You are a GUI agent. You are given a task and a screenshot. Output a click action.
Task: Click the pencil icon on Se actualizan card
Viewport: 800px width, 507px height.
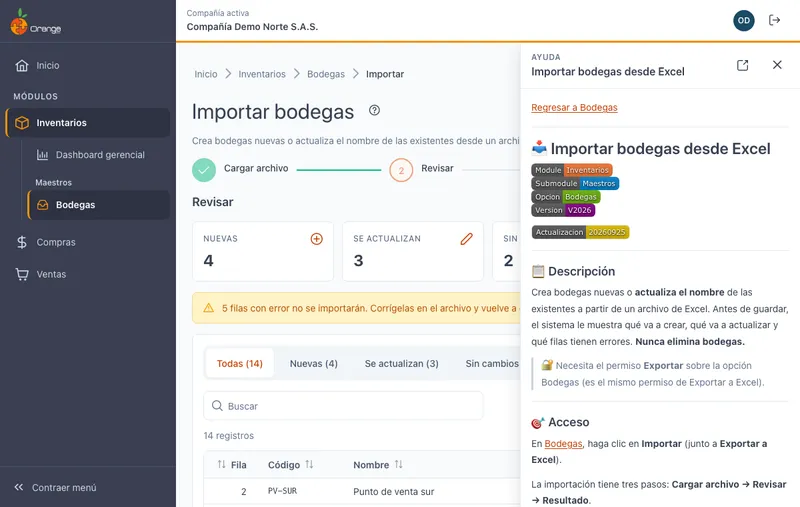coord(466,239)
